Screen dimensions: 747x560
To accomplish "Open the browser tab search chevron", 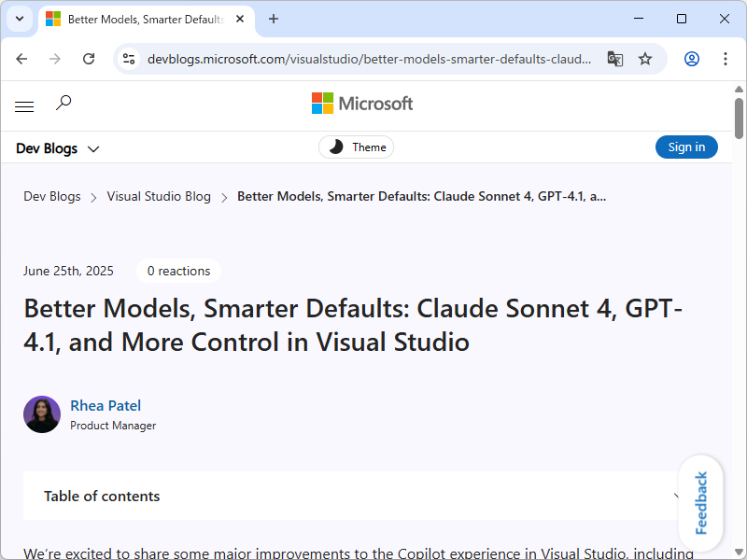I will 19,19.
